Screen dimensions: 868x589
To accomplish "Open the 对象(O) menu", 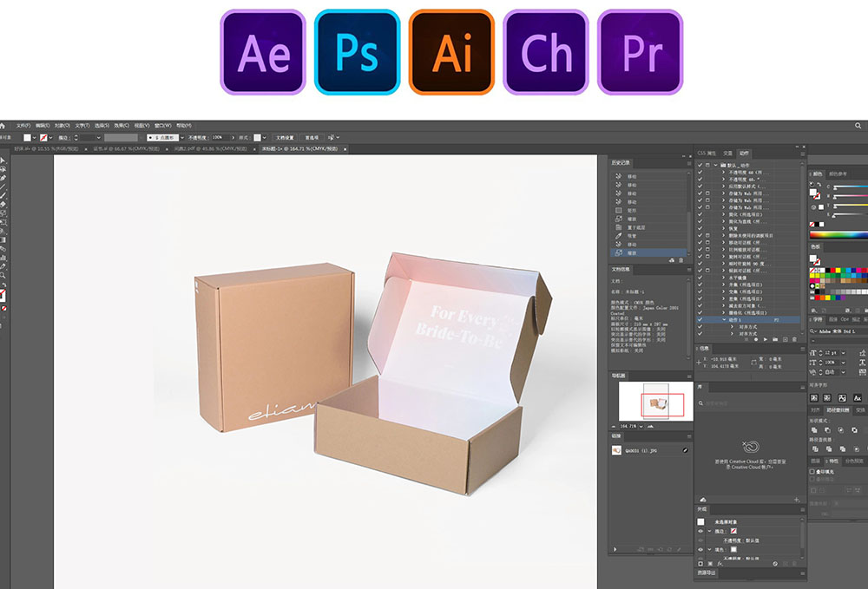I will point(62,126).
